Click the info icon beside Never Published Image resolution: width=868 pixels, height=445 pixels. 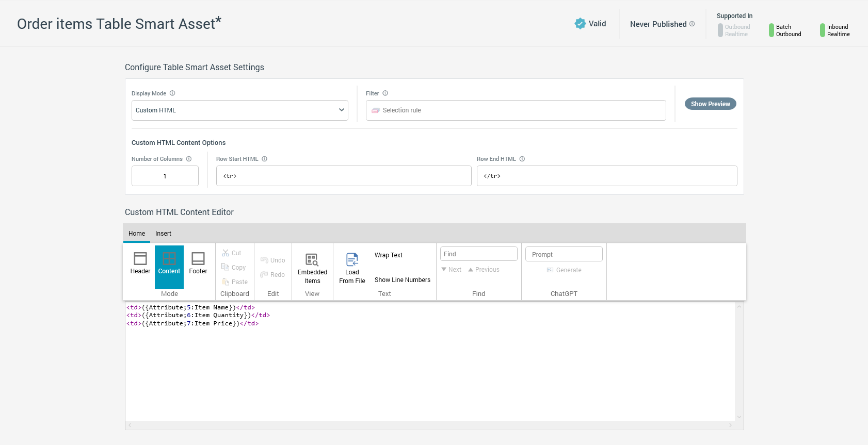pos(692,24)
